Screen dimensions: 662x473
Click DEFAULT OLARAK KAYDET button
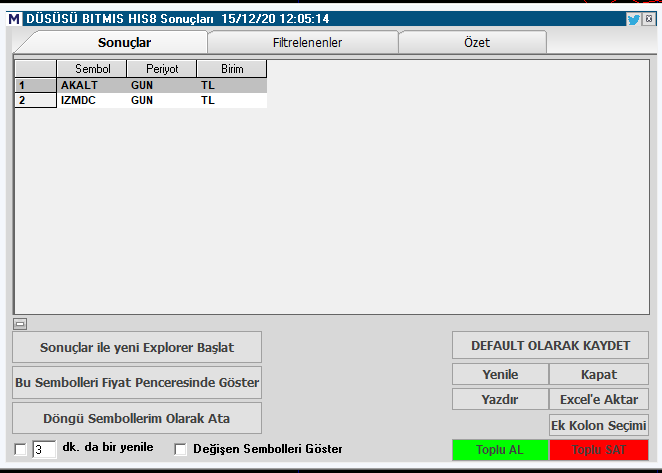(550, 345)
